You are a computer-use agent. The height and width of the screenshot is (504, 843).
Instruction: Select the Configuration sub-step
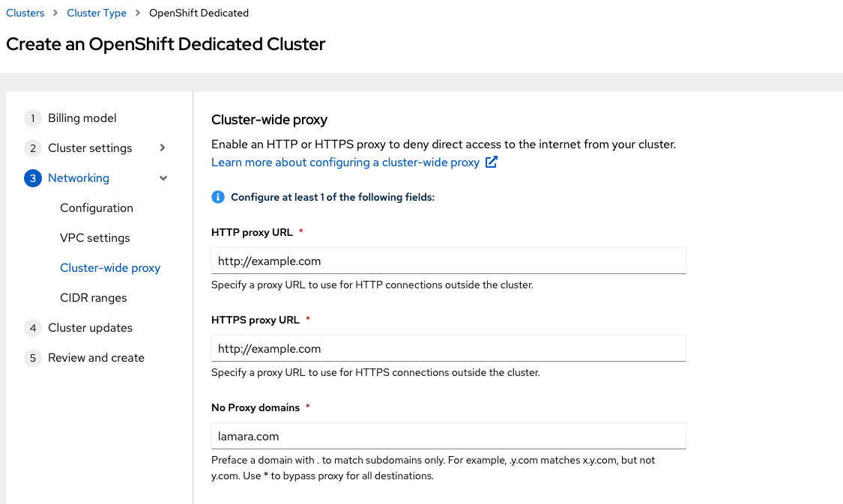pyautogui.click(x=97, y=208)
